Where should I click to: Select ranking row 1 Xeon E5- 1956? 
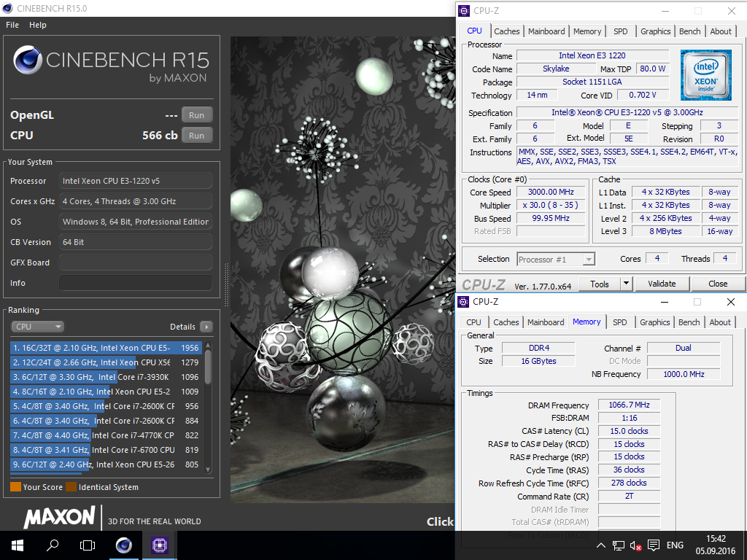click(x=107, y=348)
